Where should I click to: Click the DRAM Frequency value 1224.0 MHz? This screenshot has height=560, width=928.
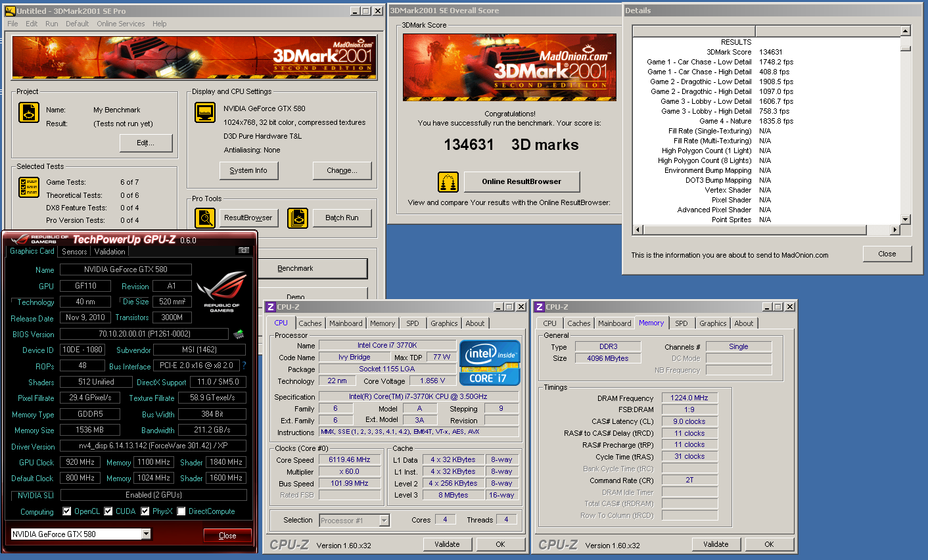coord(689,398)
